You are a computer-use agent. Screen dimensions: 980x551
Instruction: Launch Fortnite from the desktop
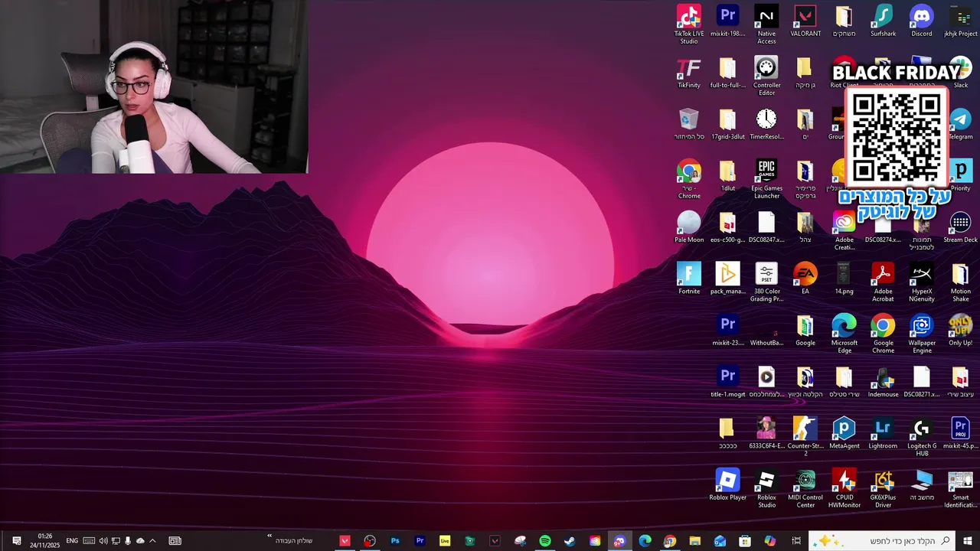coord(689,279)
